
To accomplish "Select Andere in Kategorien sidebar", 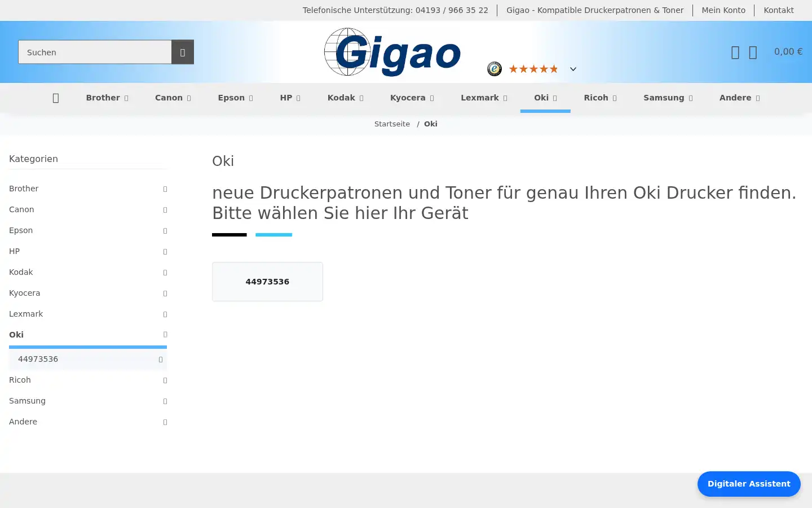I will coord(23,422).
